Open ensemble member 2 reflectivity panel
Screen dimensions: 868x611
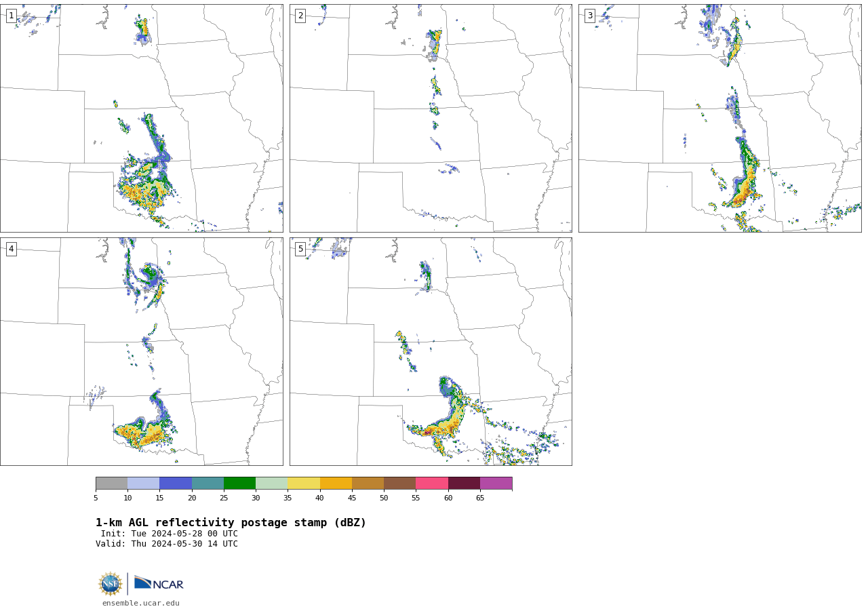tap(431, 119)
